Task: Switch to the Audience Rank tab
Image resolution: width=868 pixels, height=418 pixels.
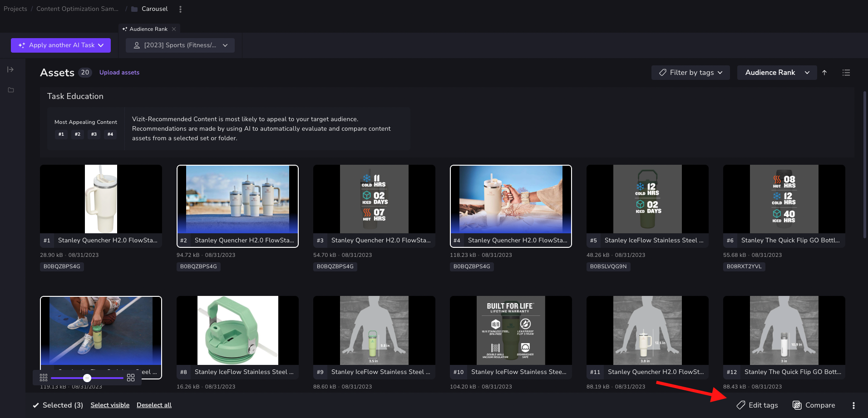Action: coord(148,29)
